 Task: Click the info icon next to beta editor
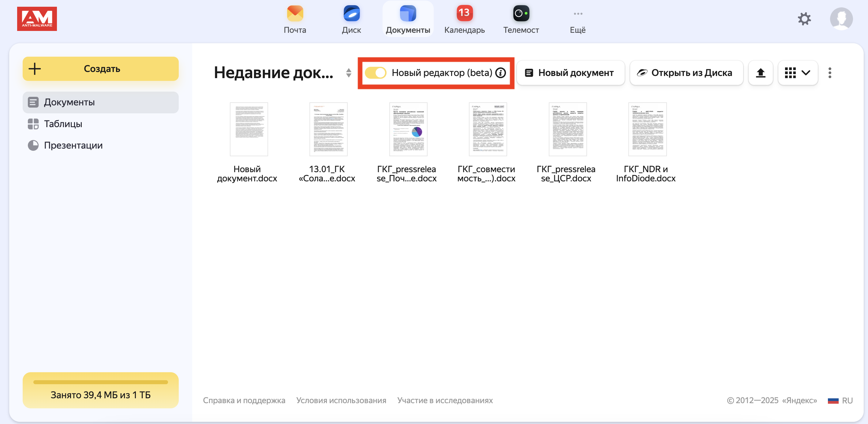(x=501, y=73)
